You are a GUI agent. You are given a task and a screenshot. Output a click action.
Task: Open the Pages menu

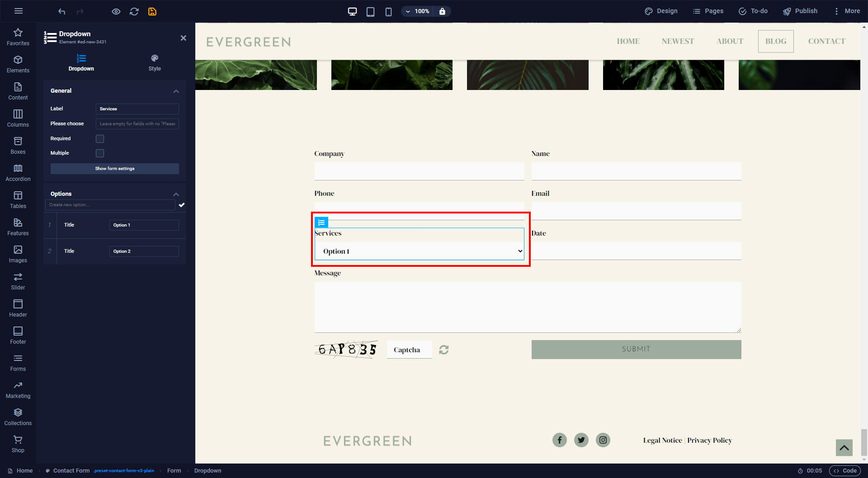coord(708,11)
